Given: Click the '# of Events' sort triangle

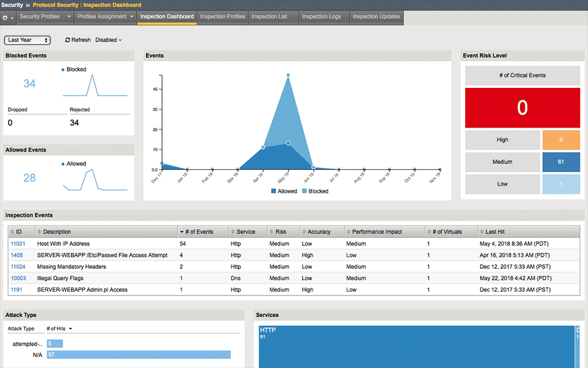Looking at the screenshot, I should pyautogui.click(x=180, y=231).
